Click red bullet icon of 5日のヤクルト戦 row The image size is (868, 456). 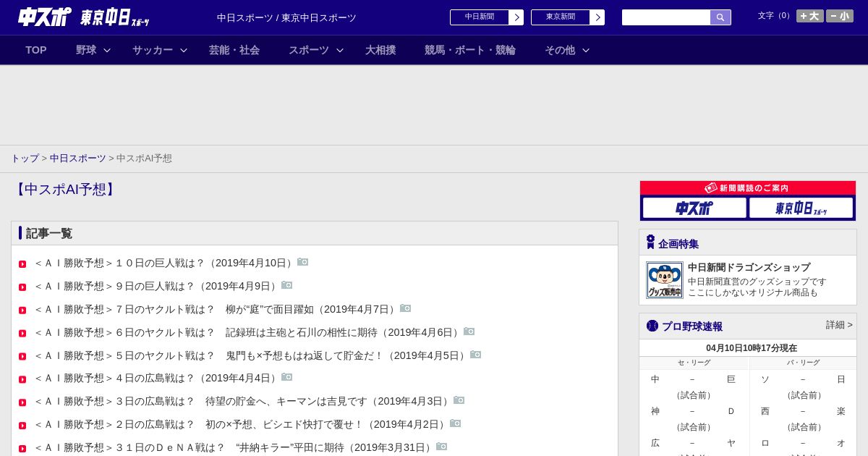coord(22,357)
